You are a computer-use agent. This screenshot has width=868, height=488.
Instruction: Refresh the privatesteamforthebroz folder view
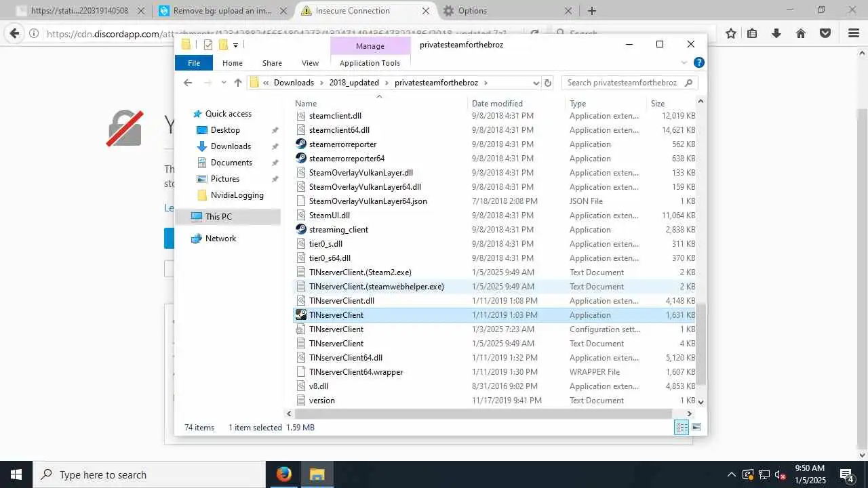(x=548, y=83)
